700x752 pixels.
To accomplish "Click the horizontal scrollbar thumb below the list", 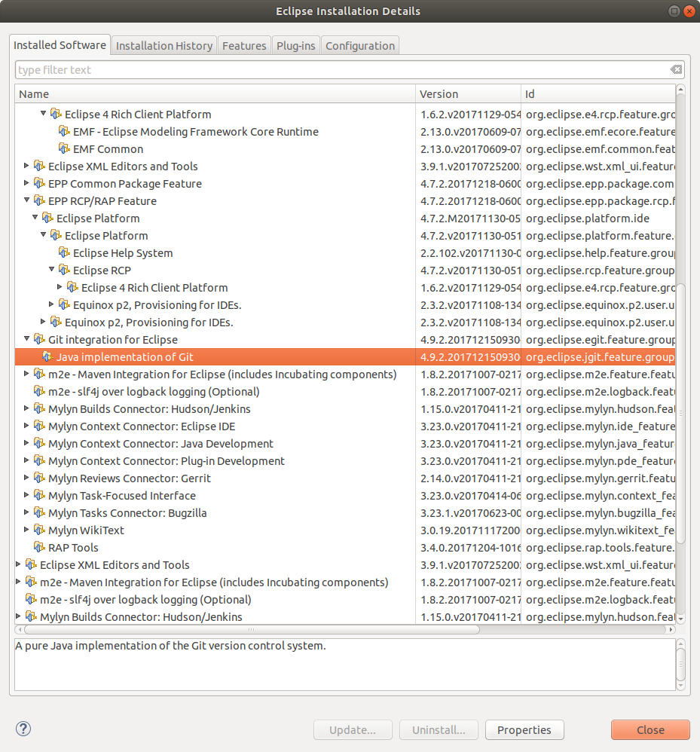I will tap(252, 629).
